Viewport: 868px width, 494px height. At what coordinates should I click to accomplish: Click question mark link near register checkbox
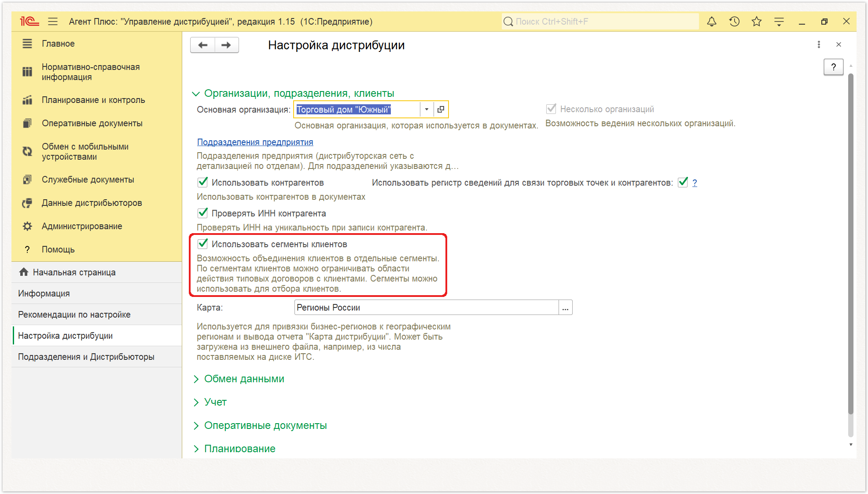pos(695,183)
